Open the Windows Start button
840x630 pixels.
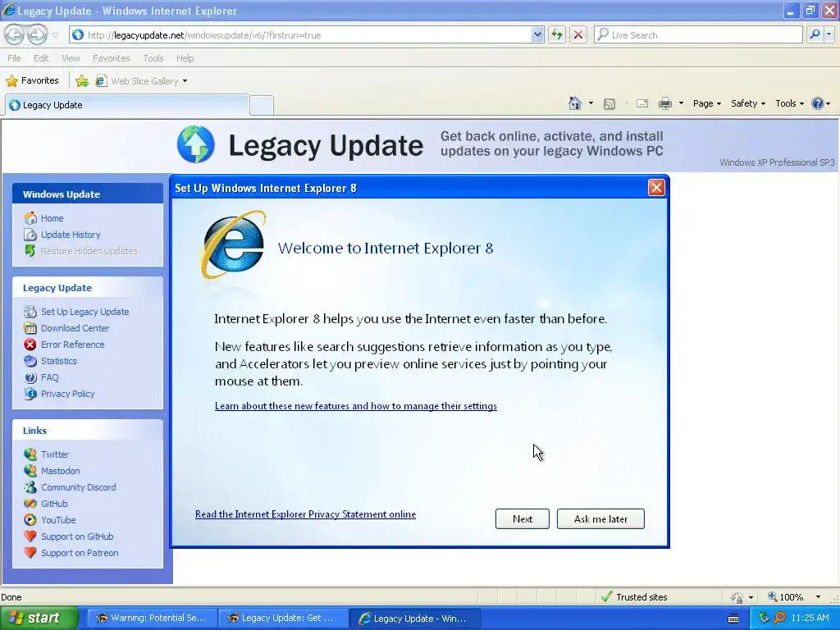(38, 618)
